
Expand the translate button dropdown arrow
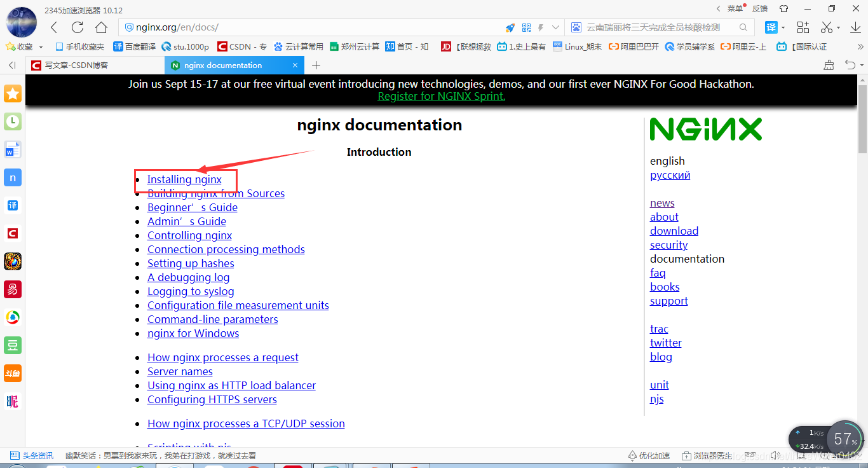pos(783,28)
